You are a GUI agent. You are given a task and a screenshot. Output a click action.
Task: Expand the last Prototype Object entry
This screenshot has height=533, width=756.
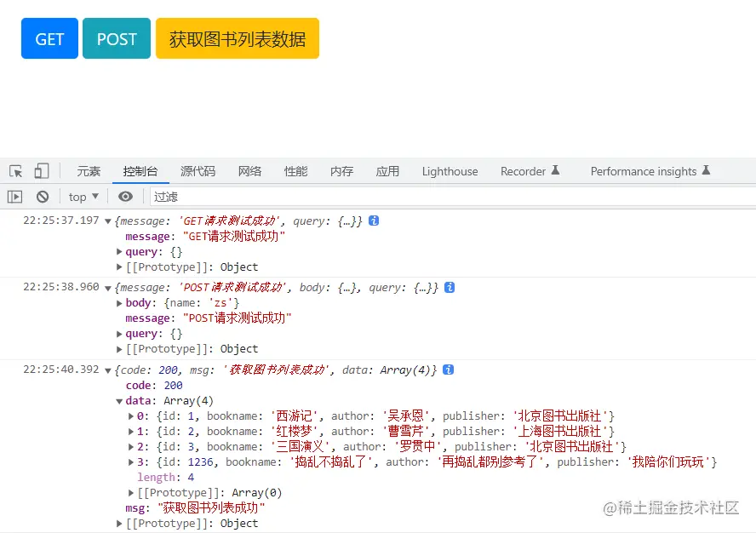point(119,524)
